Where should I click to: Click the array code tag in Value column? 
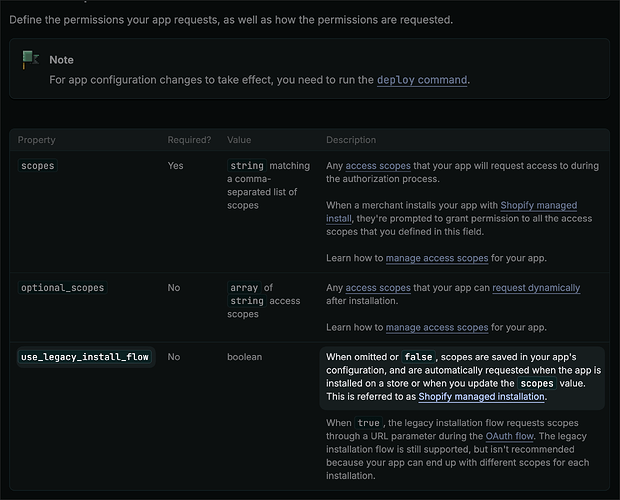pos(246,288)
